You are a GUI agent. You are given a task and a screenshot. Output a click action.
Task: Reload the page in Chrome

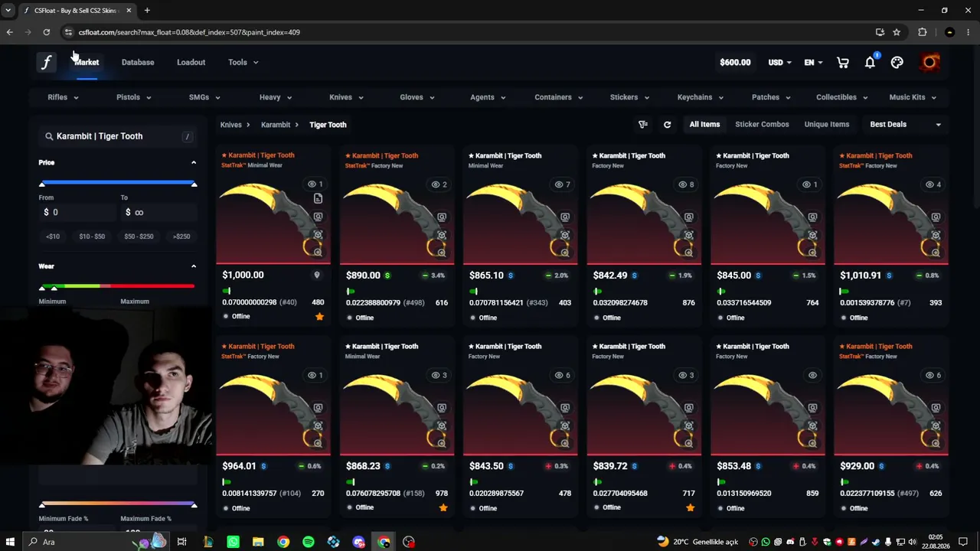click(47, 32)
